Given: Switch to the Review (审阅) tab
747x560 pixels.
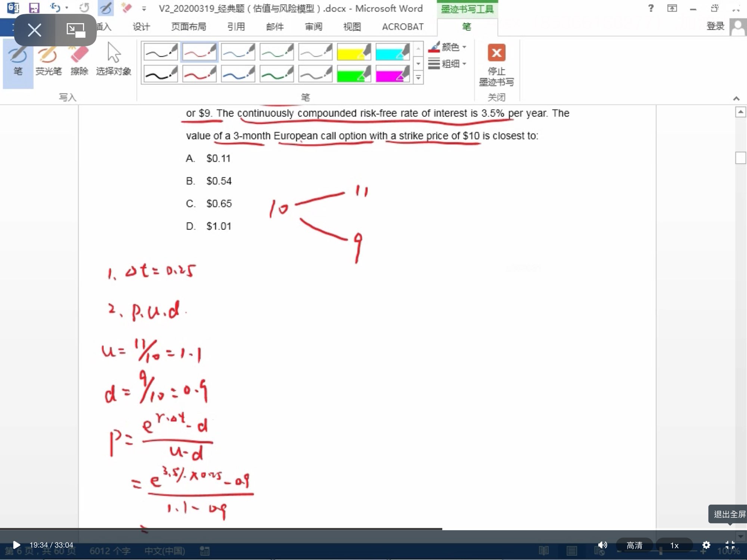Looking at the screenshot, I should click(313, 27).
